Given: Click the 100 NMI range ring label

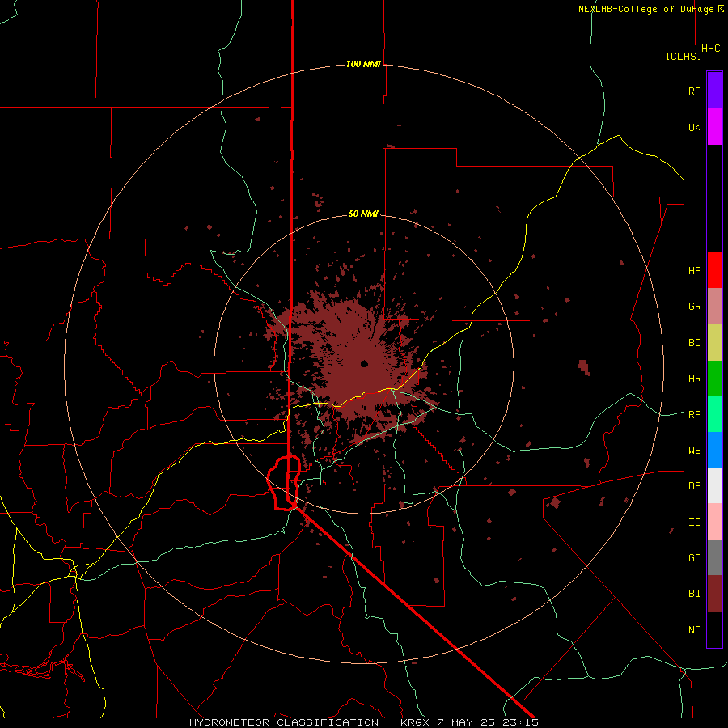Looking at the screenshot, I should (363, 64).
